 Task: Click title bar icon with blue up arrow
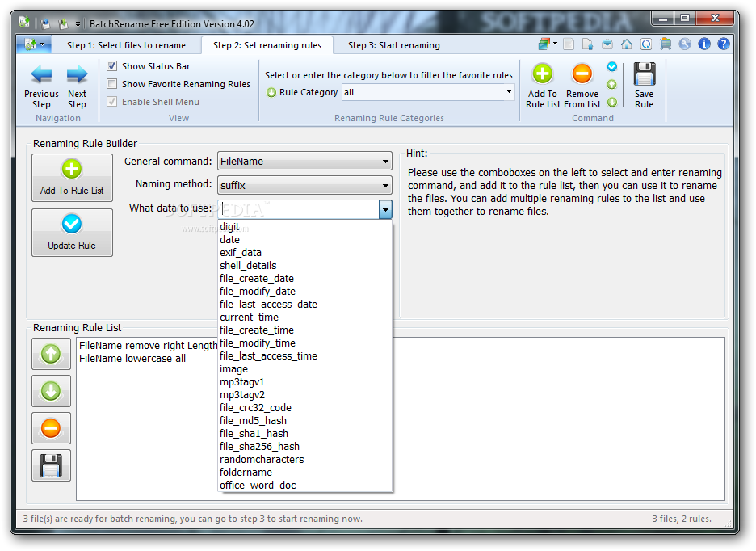[x=45, y=23]
